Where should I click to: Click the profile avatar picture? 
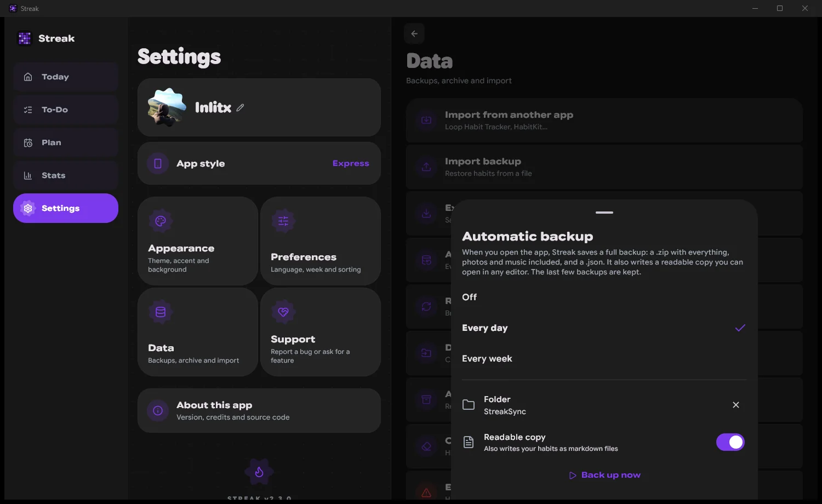167,107
